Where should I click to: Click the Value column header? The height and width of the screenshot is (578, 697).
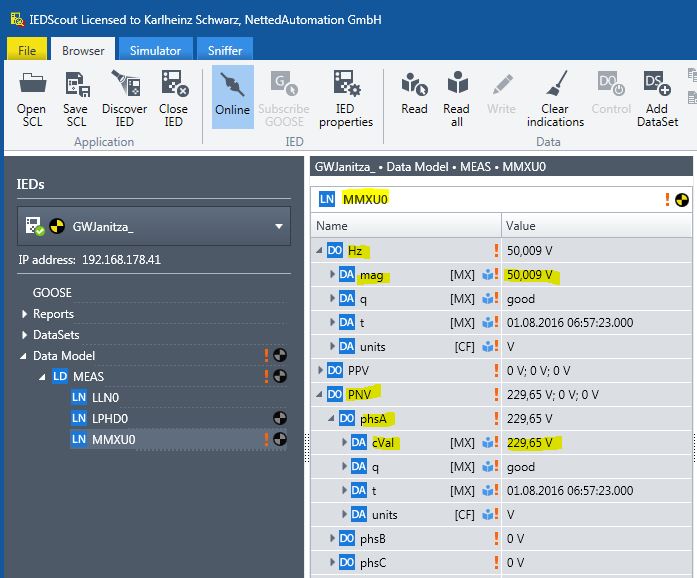(x=597, y=226)
